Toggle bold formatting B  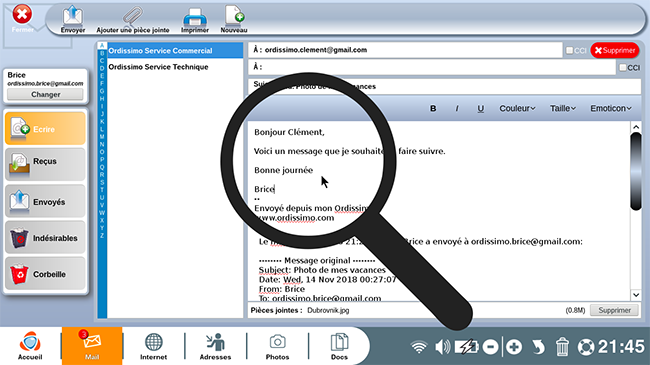[x=433, y=108]
